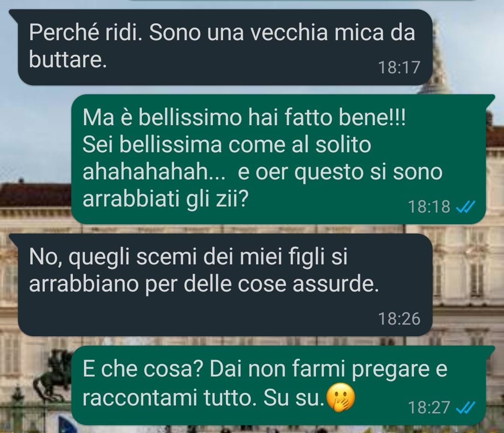
Task: Tap the hand-over-mouth emoji
Action: coord(341,398)
